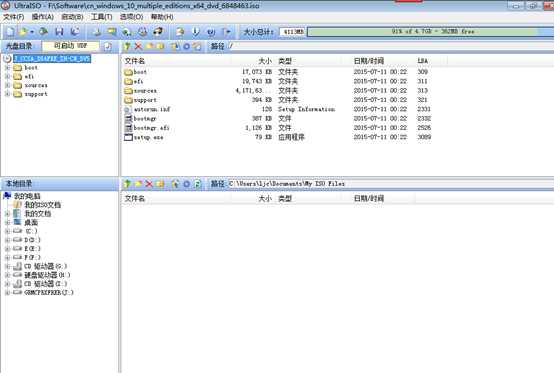This screenshot has width=554, height=373.
Task: Expand the (C:) drive node
Action: 7,231
